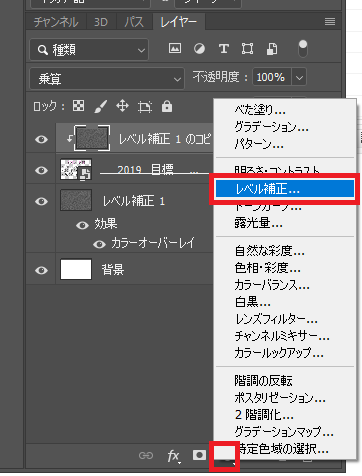Choose グラデーションマップ... from the menu
The height and width of the screenshot is (476, 362).
coord(285,432)
